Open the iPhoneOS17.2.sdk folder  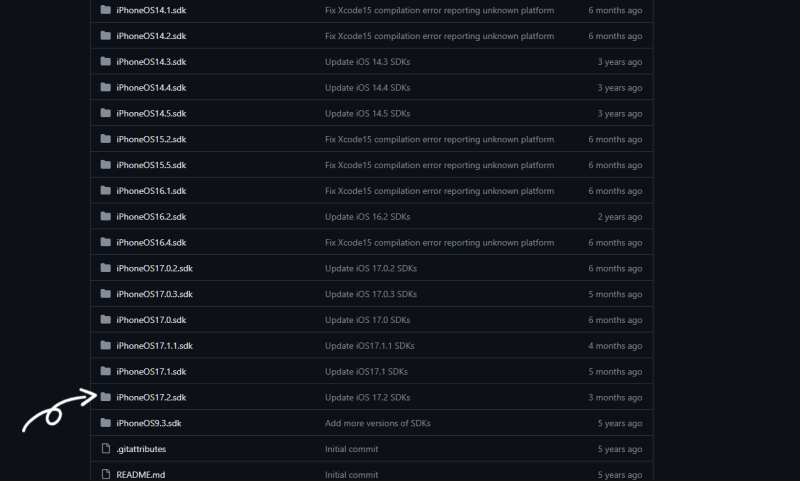[x=151, y=397]
